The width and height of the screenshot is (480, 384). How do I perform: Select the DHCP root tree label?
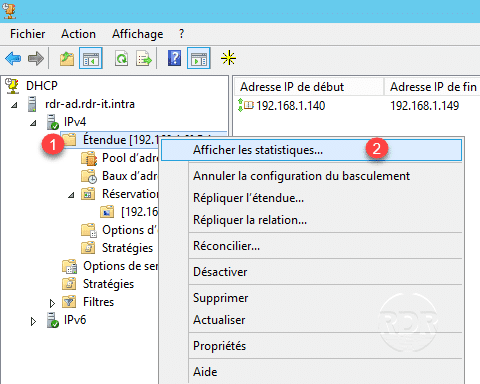coord(42,86)
